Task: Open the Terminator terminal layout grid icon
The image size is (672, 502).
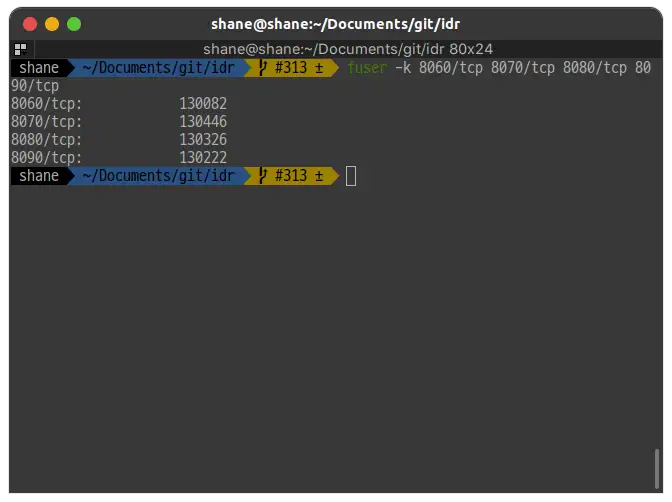Action: pos(20,49)
